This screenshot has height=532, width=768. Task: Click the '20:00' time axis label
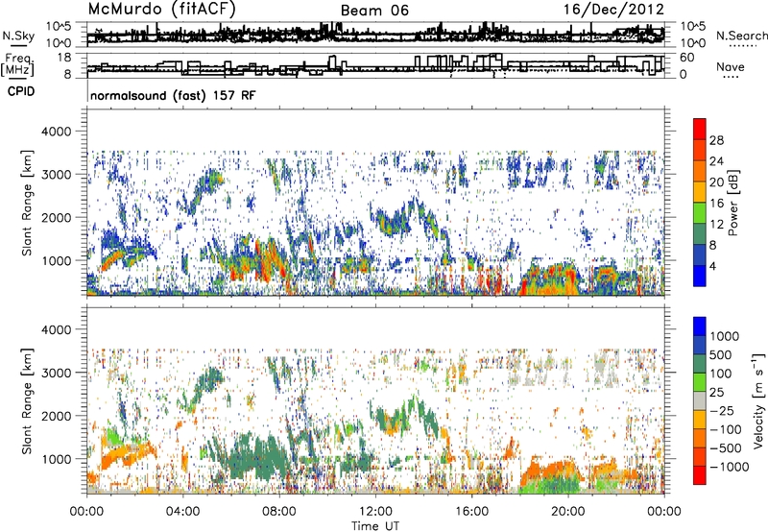[567, 512]
